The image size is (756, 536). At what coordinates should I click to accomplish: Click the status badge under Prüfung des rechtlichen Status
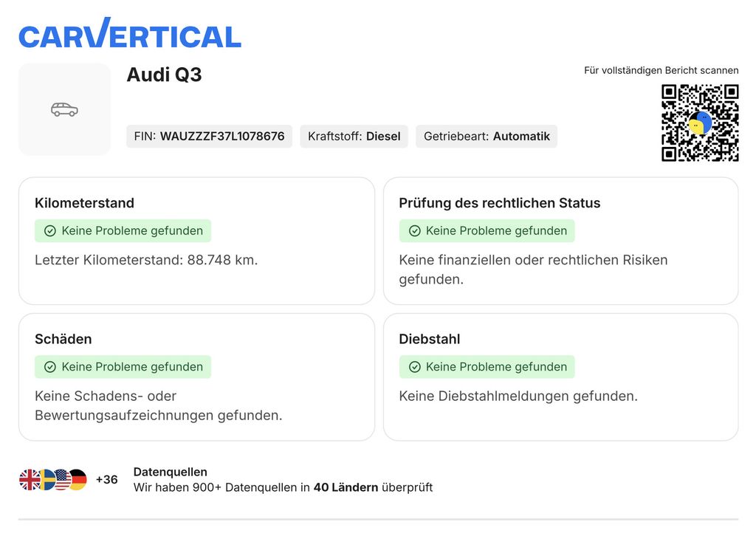(487, 231)
